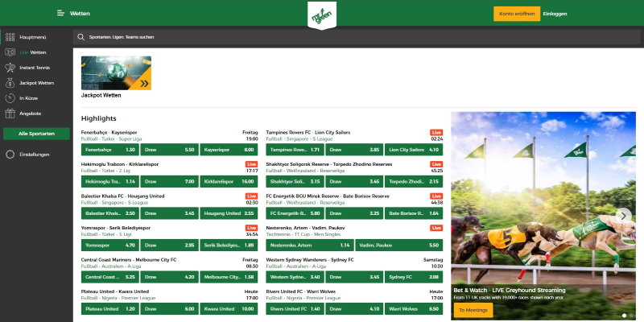This screenshot has width=644, height=322.
Task: Bet on Plateau United at 1.20
Action: [110, 309]
